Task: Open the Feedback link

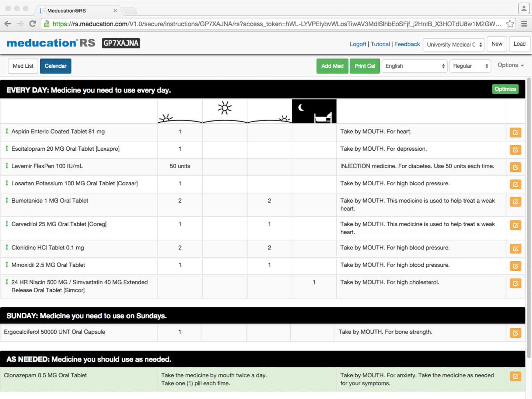Action: tap(407, 44)
